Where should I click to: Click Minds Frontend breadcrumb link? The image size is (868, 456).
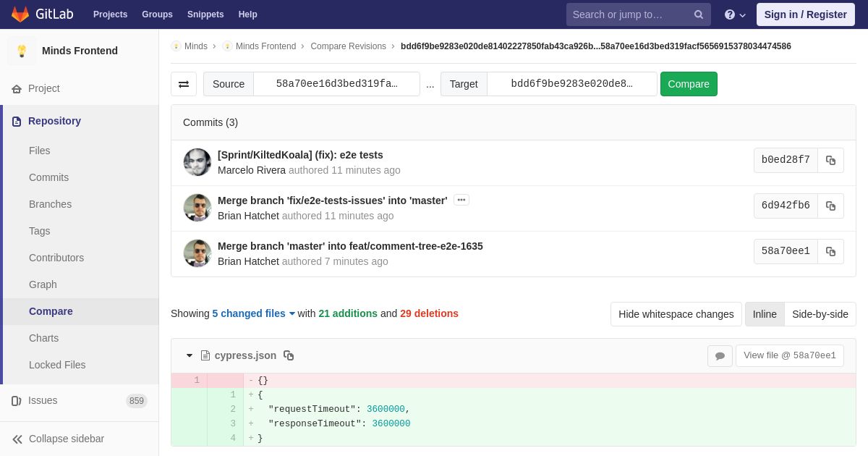[x=265, y=46]
